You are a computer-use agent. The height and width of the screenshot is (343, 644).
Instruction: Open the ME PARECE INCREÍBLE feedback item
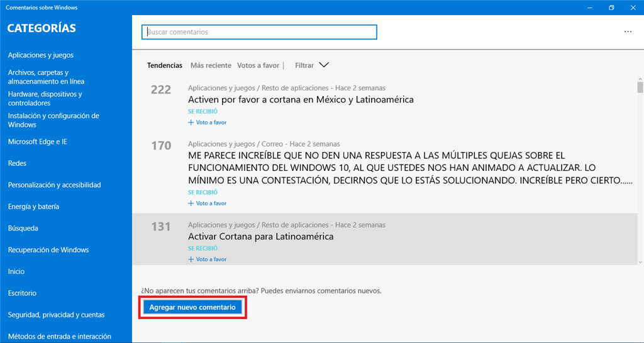pyautogui.click(x=410, y=168)
